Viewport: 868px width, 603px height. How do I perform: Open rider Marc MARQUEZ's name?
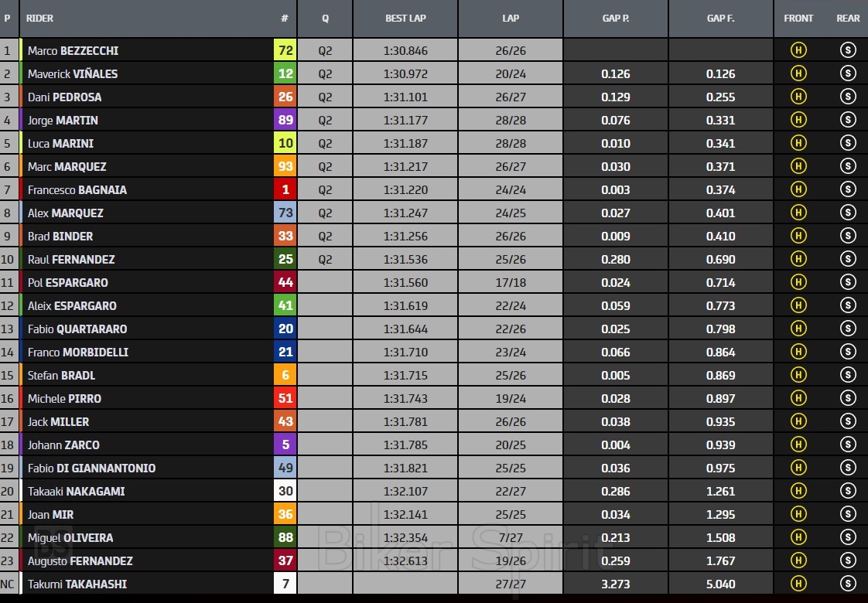point(67,167)
